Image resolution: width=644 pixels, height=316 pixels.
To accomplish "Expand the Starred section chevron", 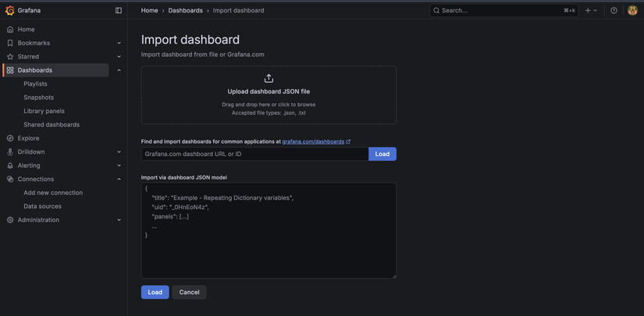I will pyautogui.click(x=119, y=57).
